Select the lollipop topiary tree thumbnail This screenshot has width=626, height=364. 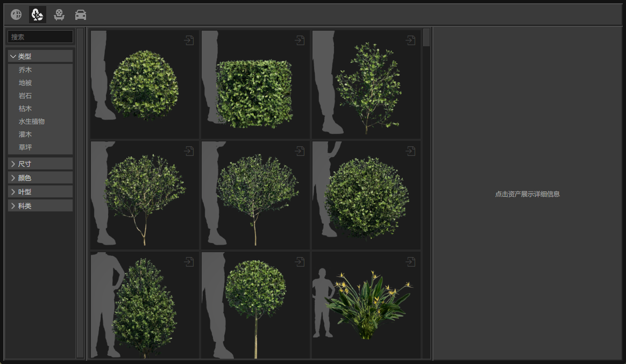click(255, 305)
